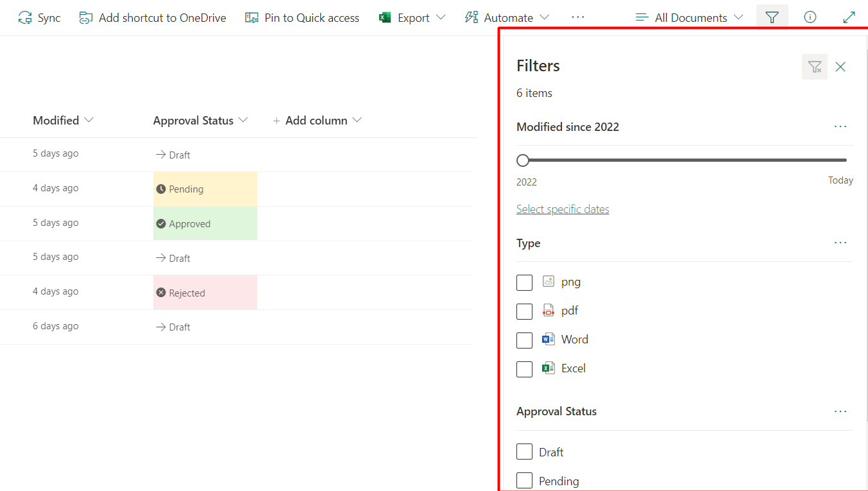Check the png type filter checkbox
868x491 pixels.
click(525, 282)
